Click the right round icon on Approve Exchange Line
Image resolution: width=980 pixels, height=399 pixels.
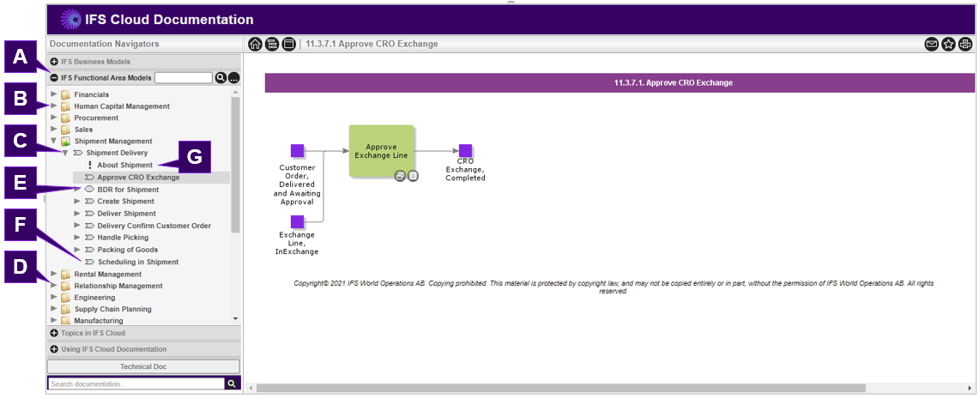pyautogui.click(x=413, y=177)
